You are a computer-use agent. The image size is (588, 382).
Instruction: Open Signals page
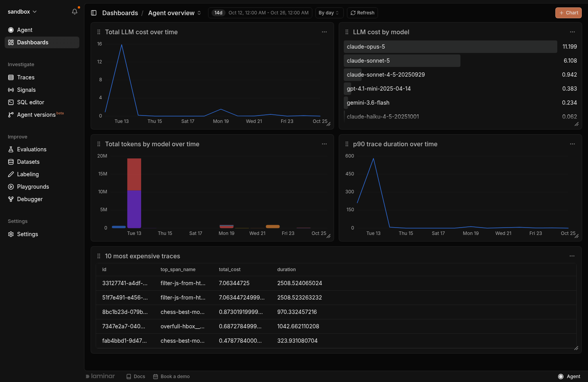point(42,90)
